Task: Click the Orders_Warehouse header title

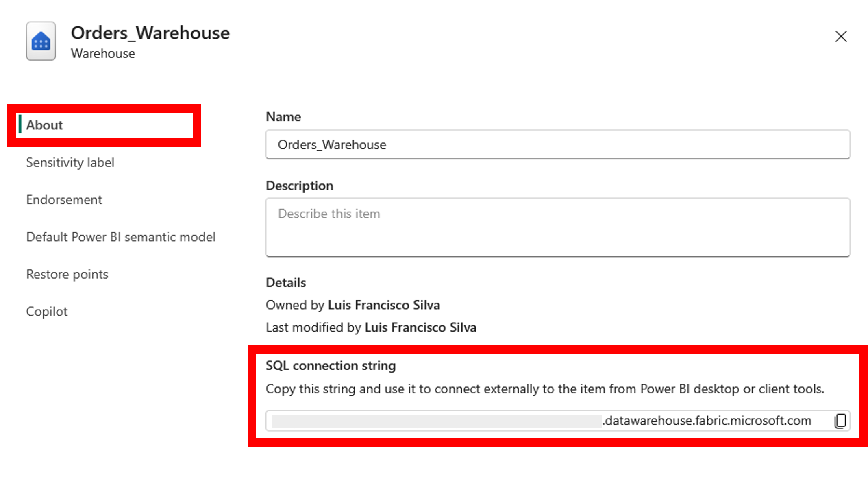Action: (x=150, y=33)
